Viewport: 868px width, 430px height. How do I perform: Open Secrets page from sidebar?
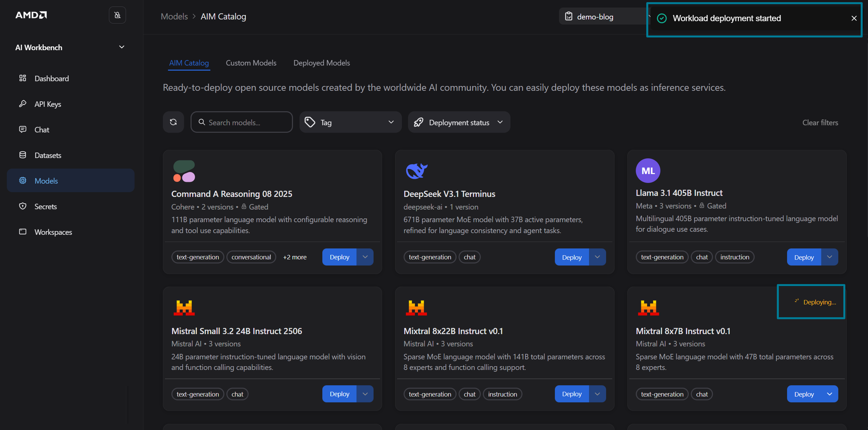[x=46, y=206]
